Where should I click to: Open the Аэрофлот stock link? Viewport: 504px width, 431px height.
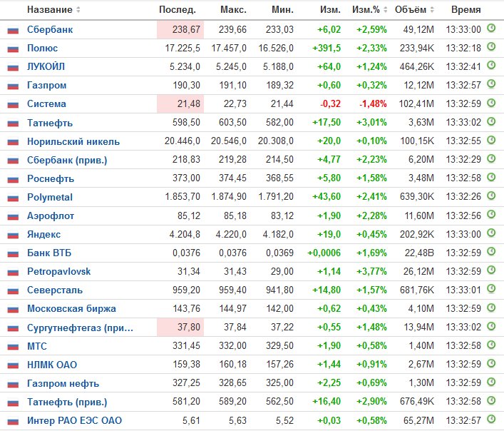click(x=51, y=215)
